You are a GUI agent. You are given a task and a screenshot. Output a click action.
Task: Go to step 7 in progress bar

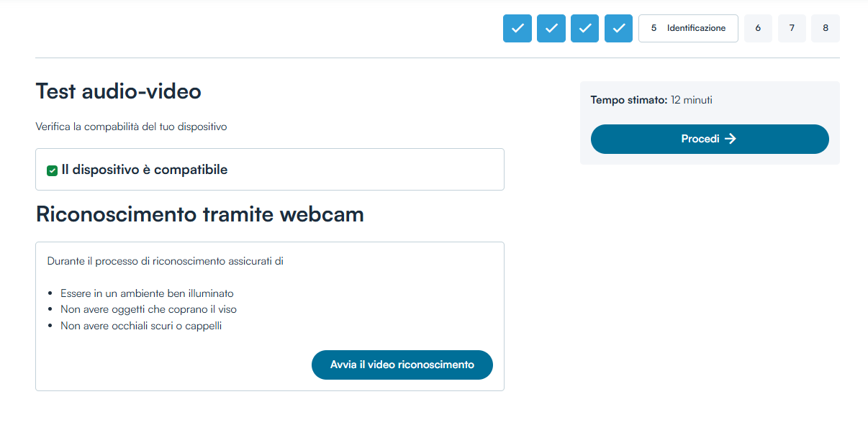pos(792,29)
